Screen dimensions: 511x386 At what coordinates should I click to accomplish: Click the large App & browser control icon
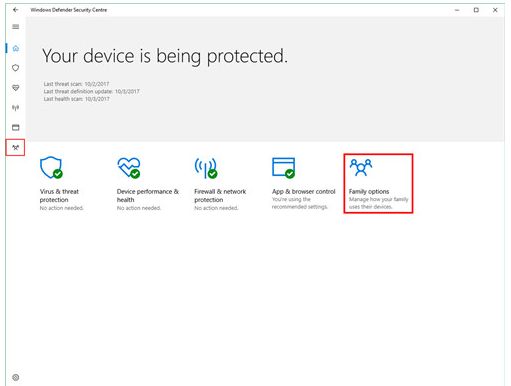(284, 168)
